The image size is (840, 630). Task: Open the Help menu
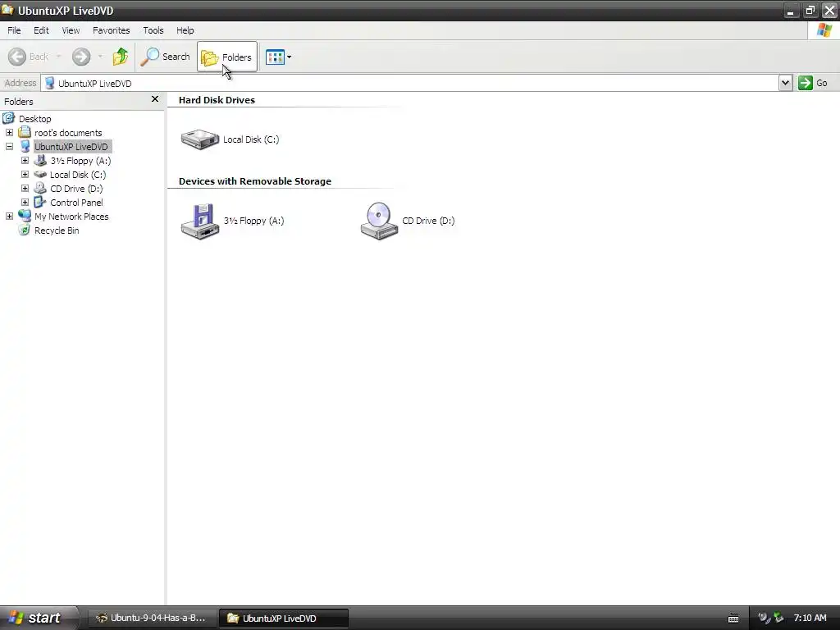coord(185,30)
